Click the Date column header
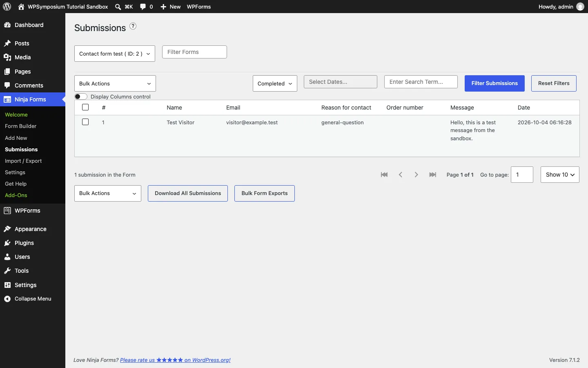 click(524, 108)
